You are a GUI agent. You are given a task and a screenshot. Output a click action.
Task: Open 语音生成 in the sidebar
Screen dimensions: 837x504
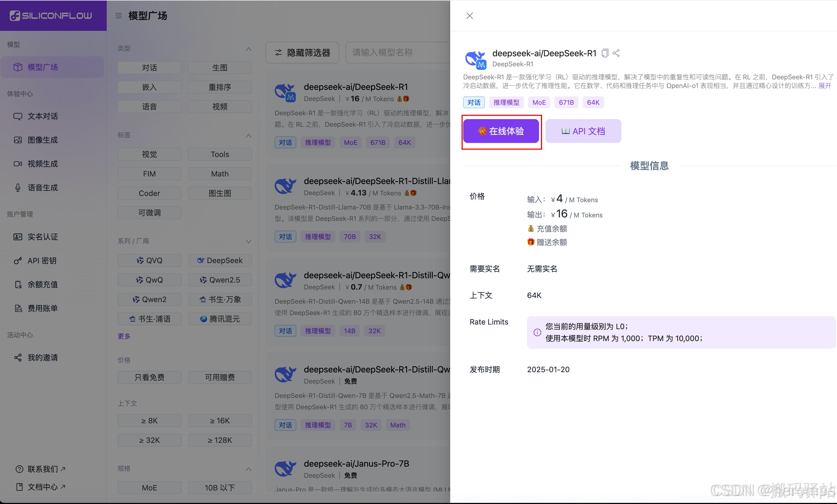(x=43, y=187)
